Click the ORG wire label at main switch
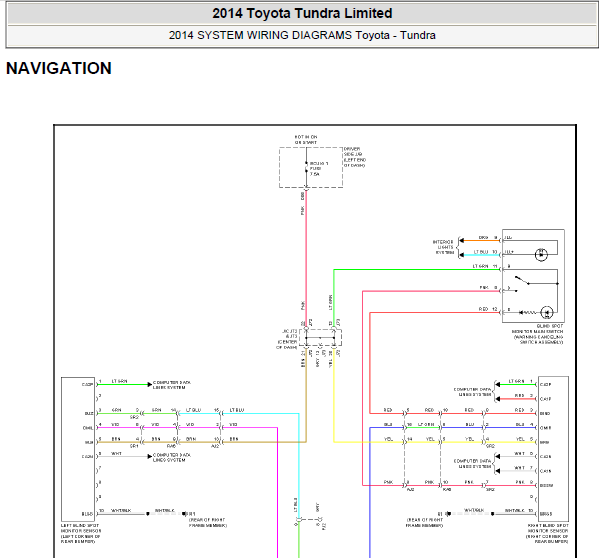Image resolution: width=599 pixels, height=558 pixels. pos(483,238)
